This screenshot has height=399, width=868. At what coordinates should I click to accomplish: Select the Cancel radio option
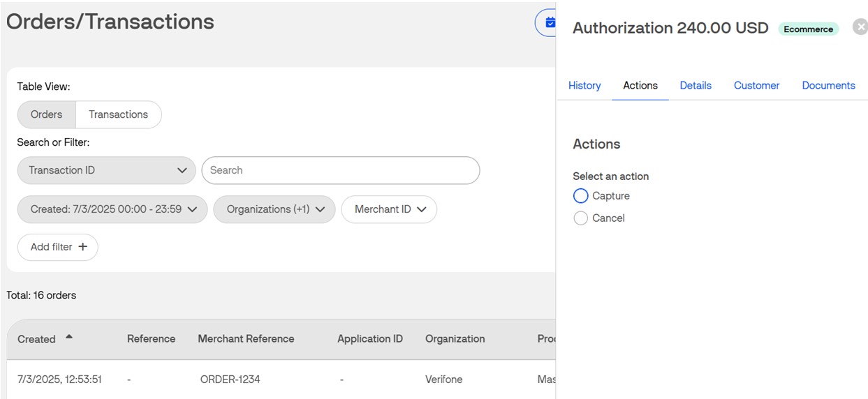[x=580, y=218]
